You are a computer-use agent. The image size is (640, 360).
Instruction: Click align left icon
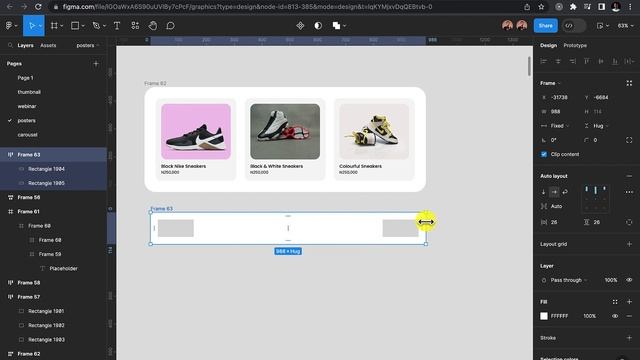click(x=544, y=61)
